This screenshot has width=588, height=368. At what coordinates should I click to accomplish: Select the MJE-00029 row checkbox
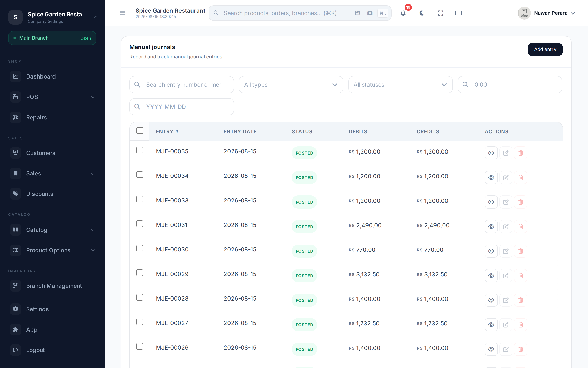[140, 273]
